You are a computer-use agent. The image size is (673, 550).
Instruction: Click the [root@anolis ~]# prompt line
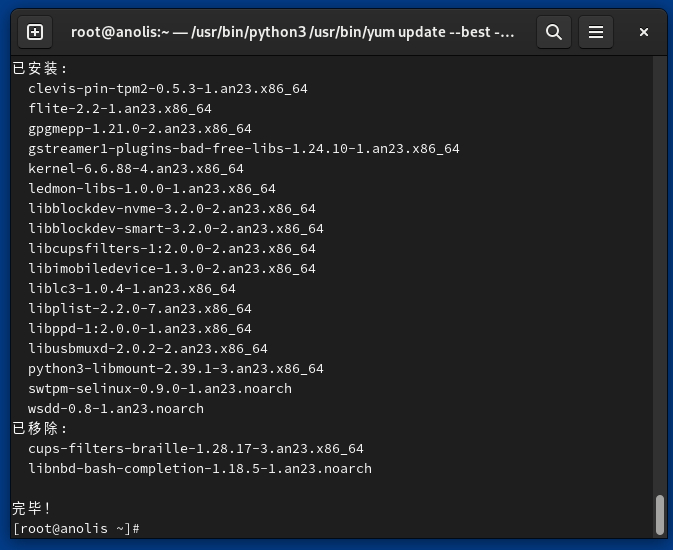coord(76,528)
